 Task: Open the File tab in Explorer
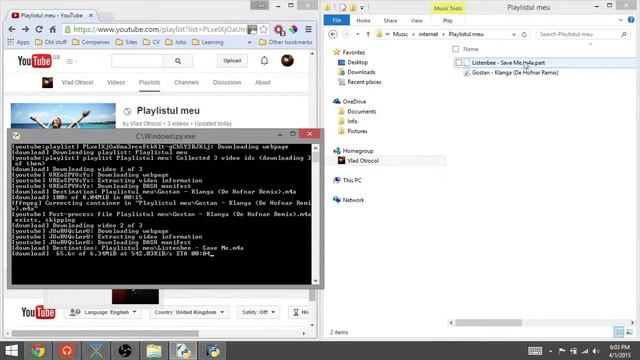pyautogui.click(x=337, y=20)
